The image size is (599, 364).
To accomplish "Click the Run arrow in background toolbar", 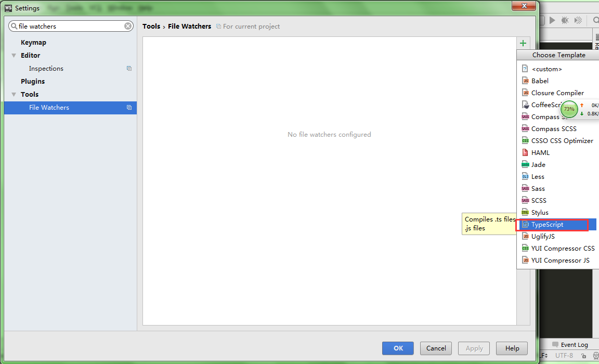I will tap(552, 20).
